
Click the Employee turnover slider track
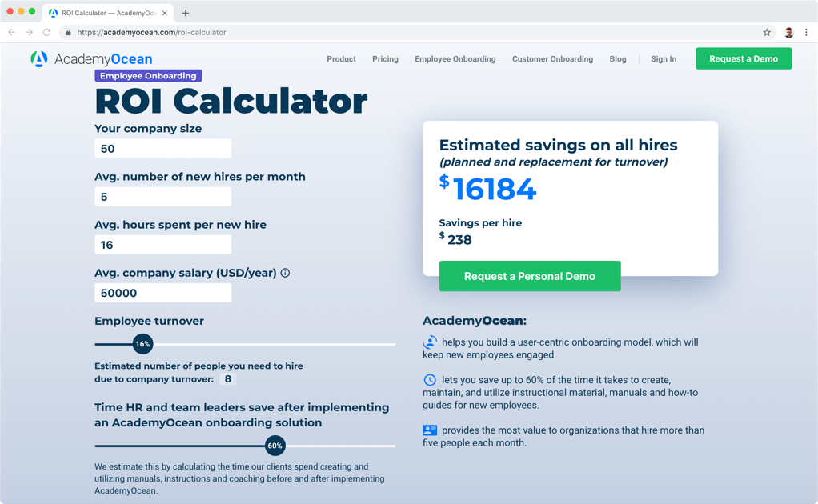(245, 344)
